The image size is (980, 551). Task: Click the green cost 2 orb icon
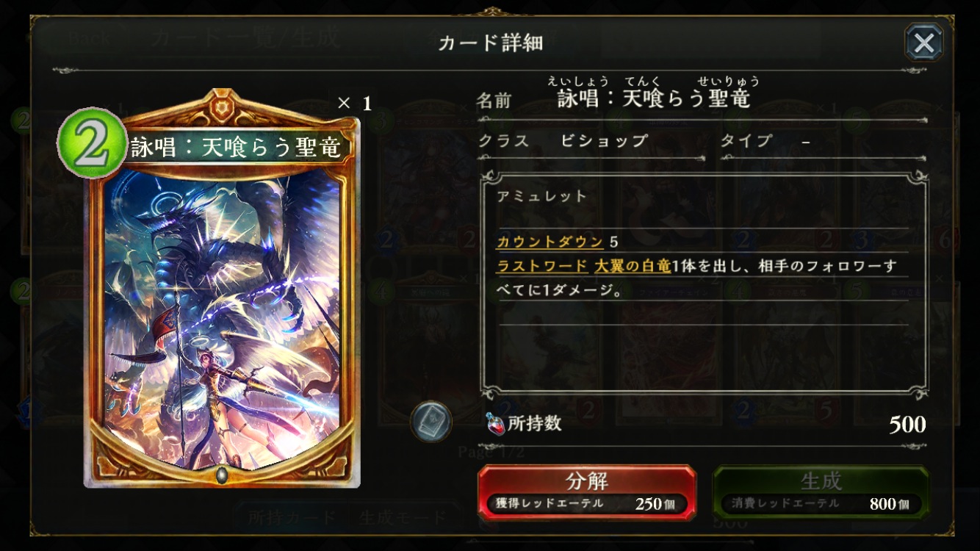pyautogui.click(x=92, y=143)
